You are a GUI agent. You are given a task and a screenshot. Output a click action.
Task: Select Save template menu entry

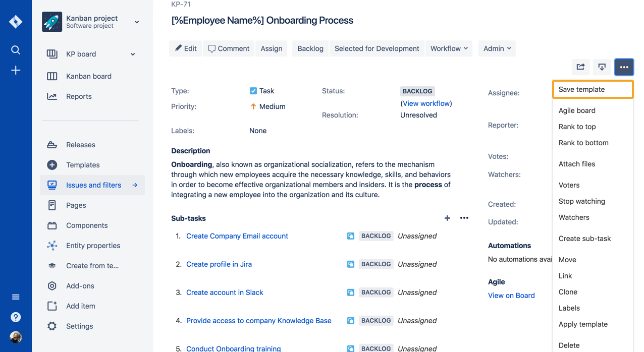click(x=593, y=89)
